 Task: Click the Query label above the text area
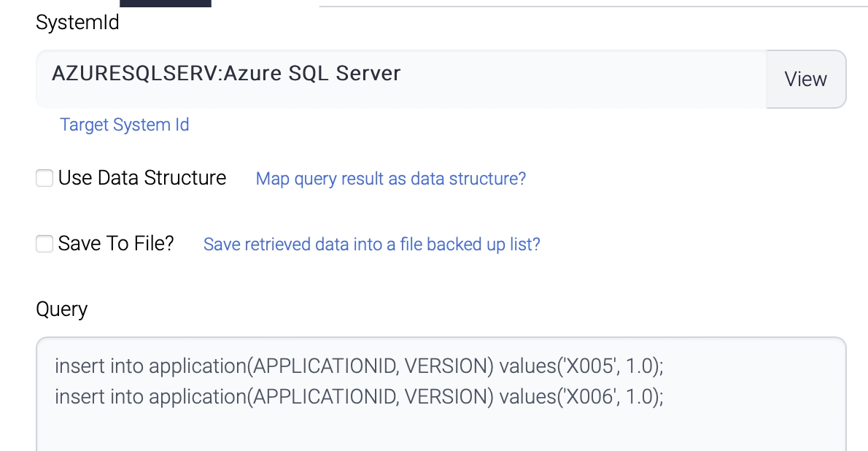coord(61,309)
